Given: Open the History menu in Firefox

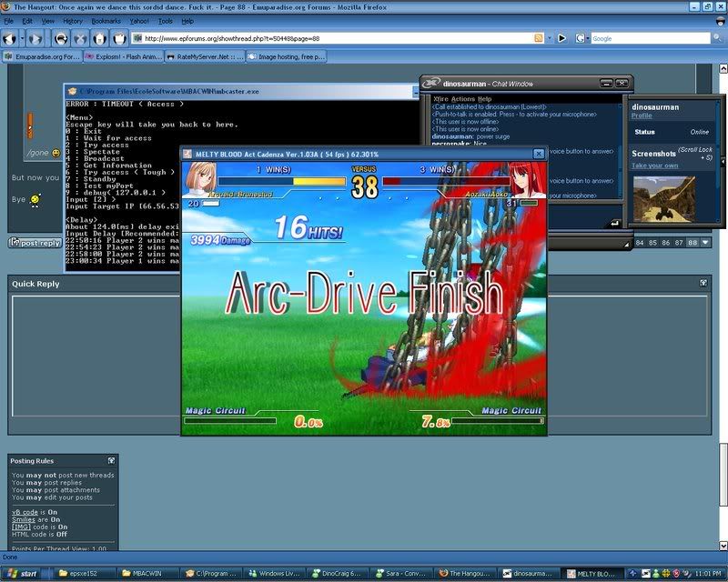Looking at the screenshot, I should click(73, 21).
